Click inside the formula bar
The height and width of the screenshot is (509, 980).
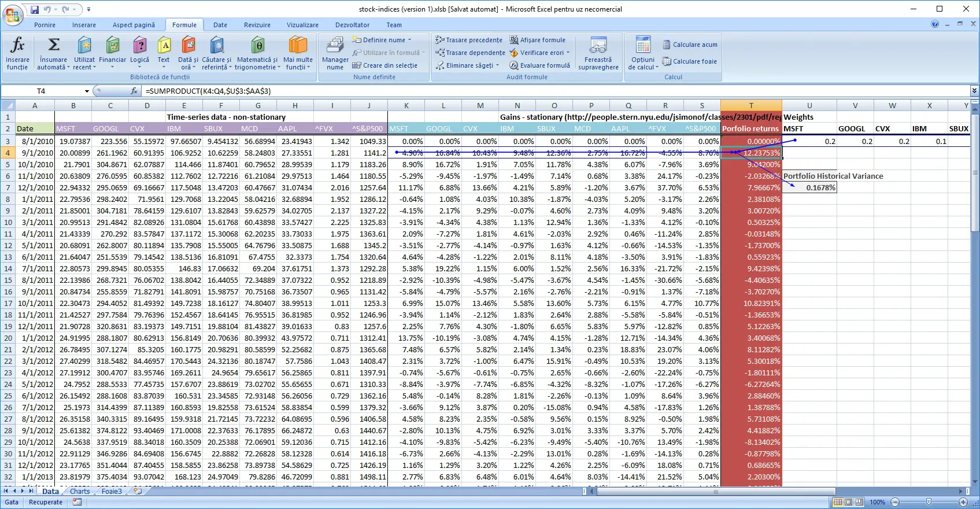tap(555, 91)
